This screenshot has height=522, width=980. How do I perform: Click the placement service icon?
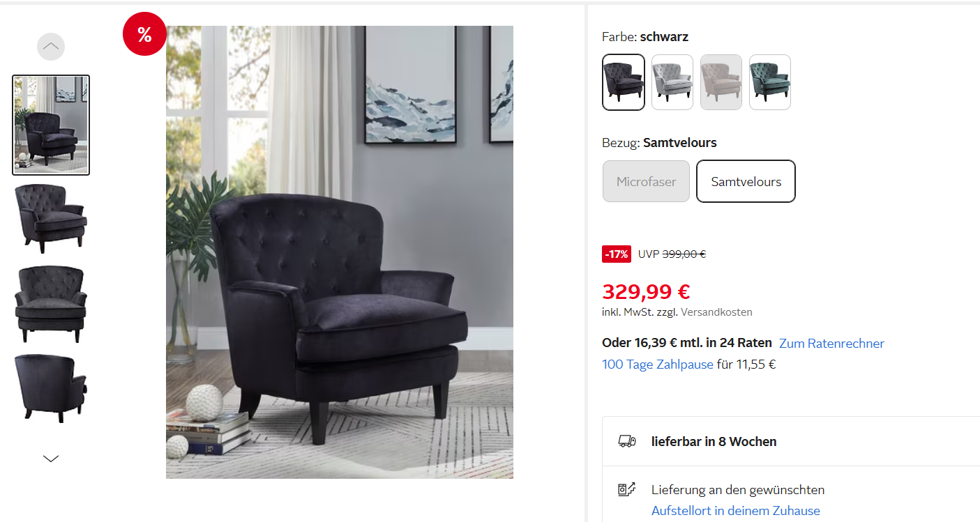point(627,490)
